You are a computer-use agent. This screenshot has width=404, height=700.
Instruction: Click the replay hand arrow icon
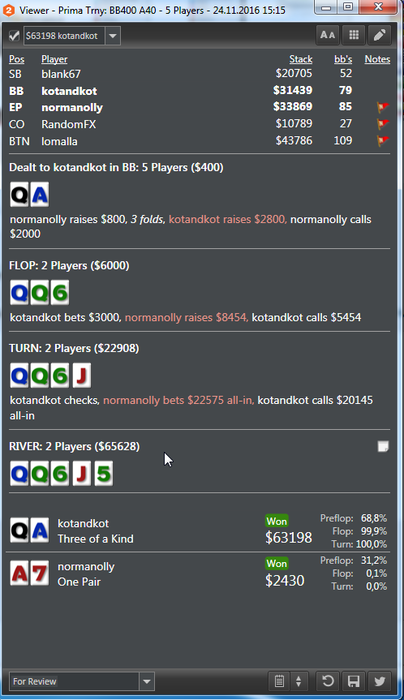pyautogui.click(x=328, y=681)
